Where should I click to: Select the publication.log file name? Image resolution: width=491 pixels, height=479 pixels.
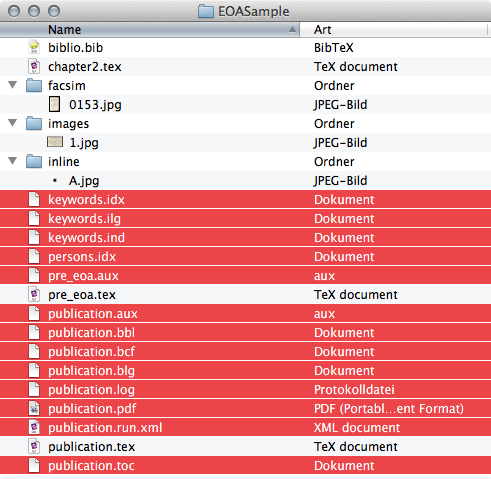(x=91, y=390)
